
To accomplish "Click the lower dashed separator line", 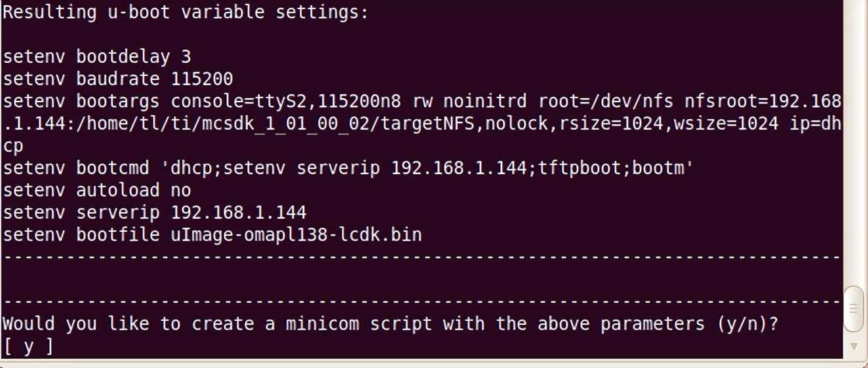I will point(422,301).
